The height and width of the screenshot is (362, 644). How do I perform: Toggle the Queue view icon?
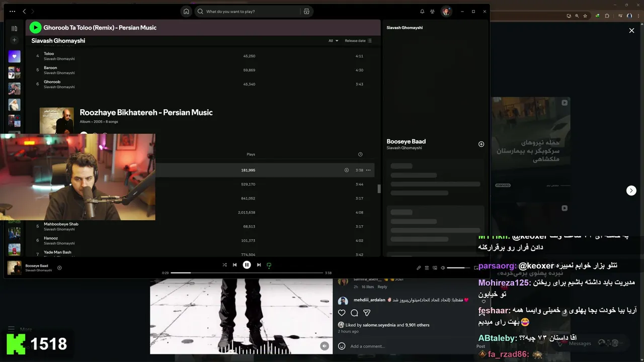point(427,268)
